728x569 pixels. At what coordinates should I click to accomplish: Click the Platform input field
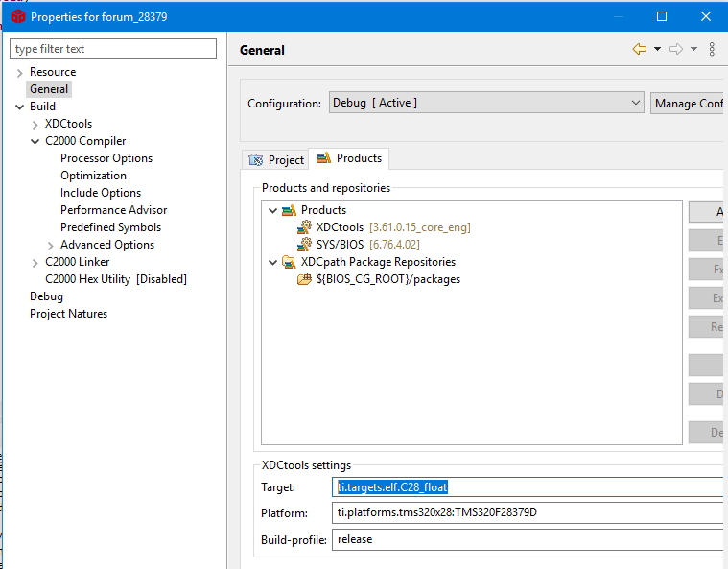tap(528, 513)
